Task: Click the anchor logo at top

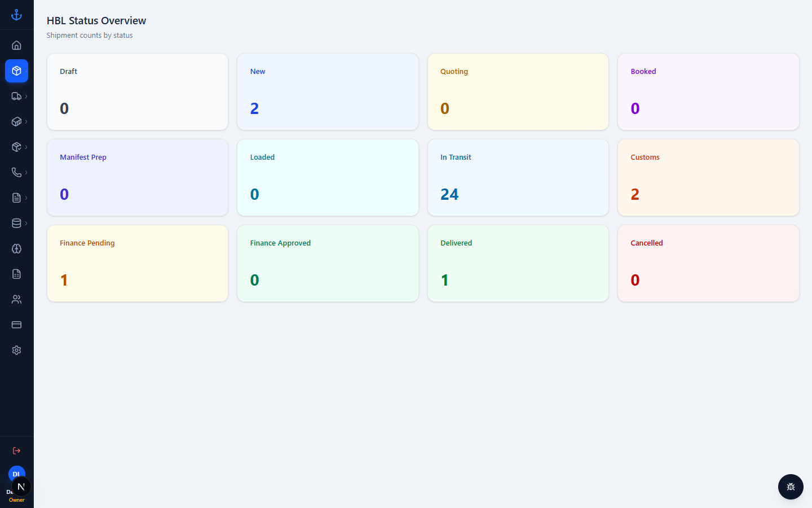Action: [16, 15]
